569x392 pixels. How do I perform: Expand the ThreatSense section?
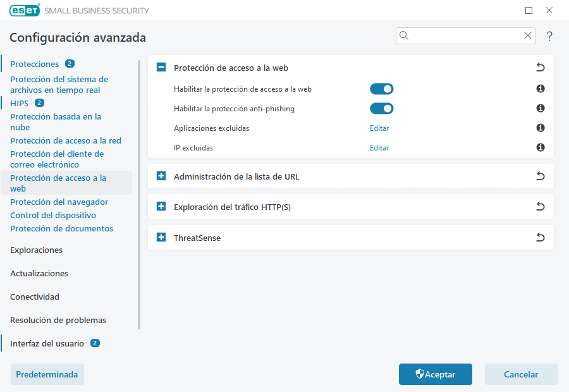pyautogui.click(x=161, y=237)
